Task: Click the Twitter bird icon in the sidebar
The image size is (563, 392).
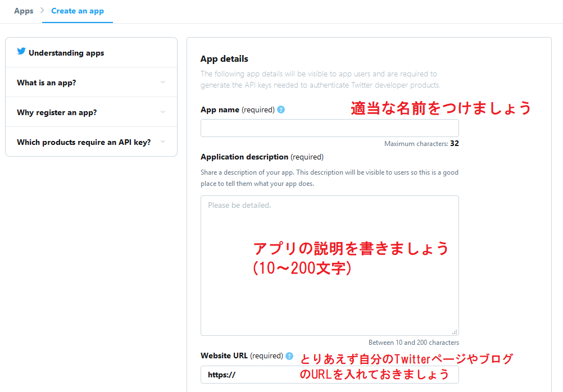Action: [21, 51]
